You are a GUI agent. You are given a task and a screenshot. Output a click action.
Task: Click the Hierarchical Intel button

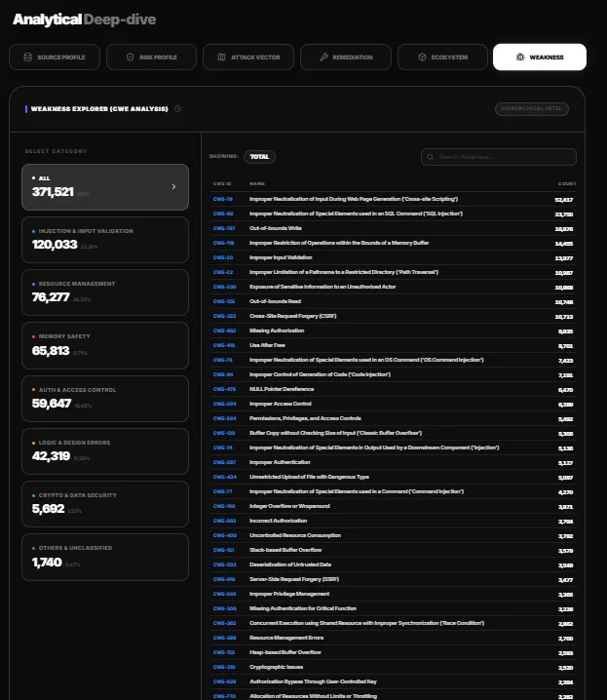(x=532, y=108)
